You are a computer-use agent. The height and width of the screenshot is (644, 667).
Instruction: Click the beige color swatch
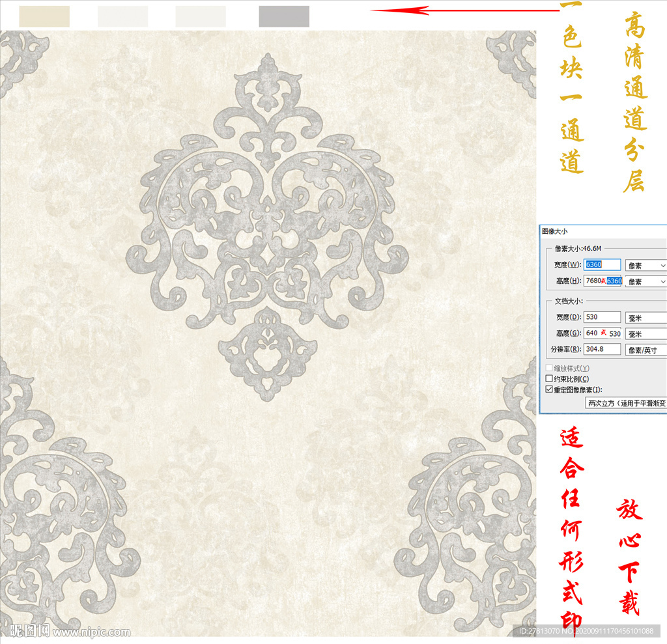(44, 16)
